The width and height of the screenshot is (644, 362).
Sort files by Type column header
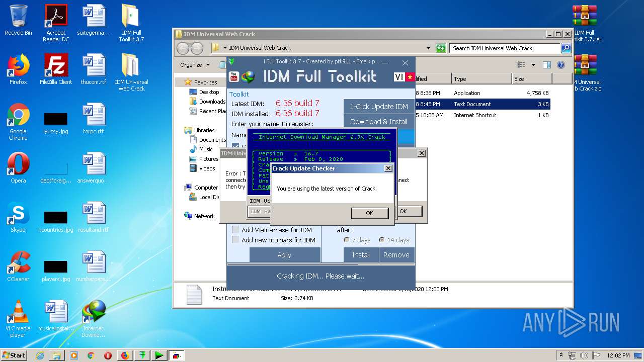(481, 79)
